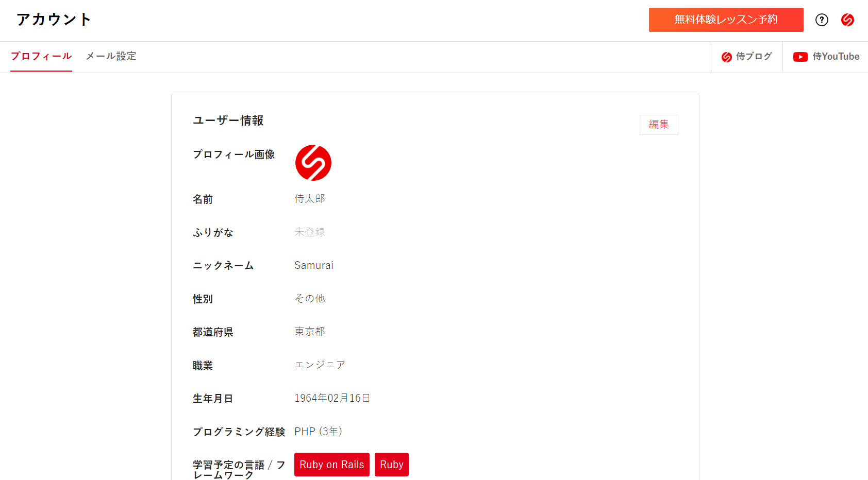
Task: Open the メール設定 tab
Action: (x=111, y=56)
